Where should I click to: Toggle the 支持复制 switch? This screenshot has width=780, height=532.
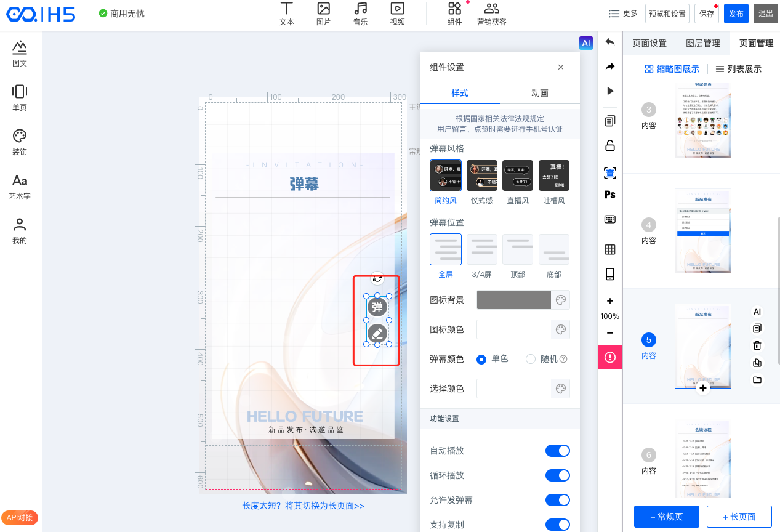pyautogui.click(x=558, y=525)
